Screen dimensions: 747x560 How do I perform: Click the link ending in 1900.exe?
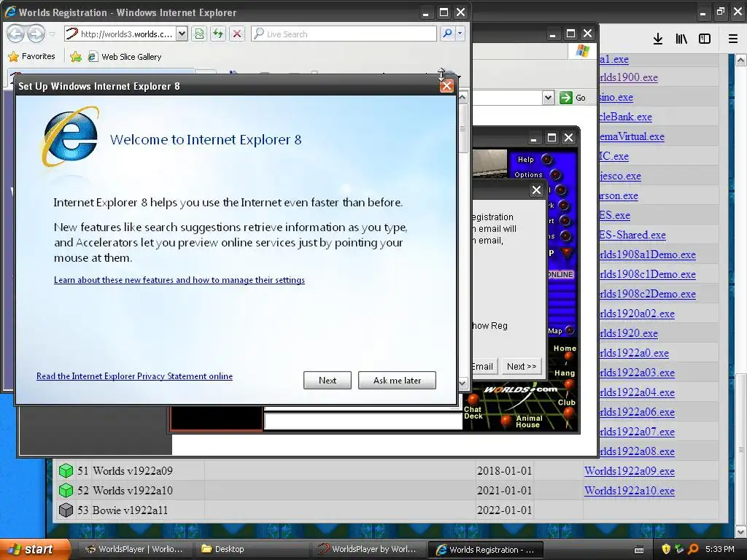click(628, 77)
